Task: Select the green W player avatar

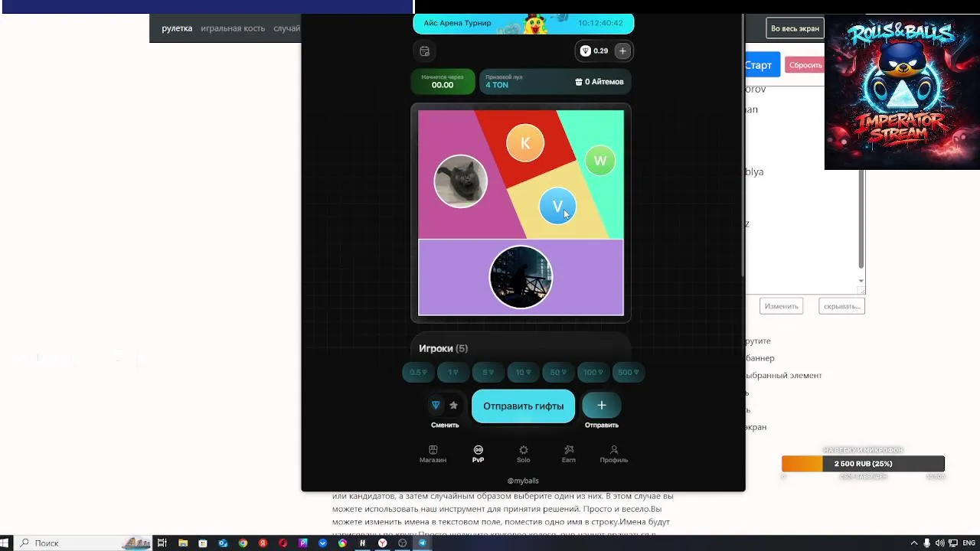Action: pos(599,161)
